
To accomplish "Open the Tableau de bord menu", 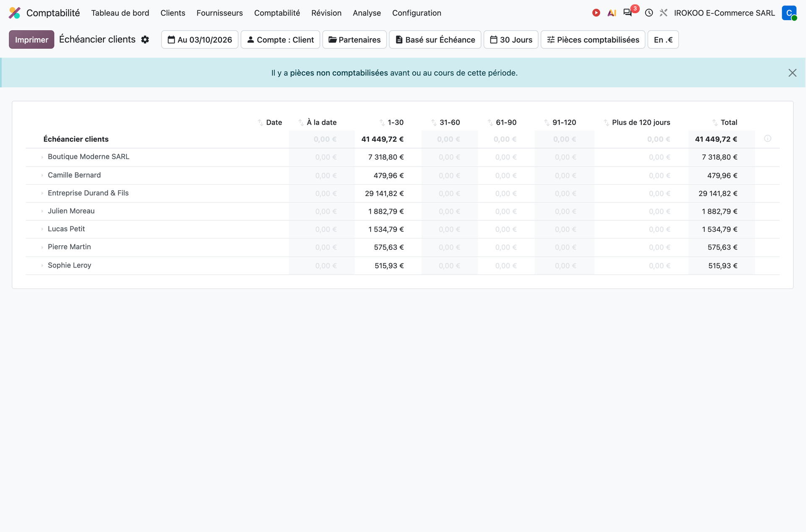I will tap(120, 13).
